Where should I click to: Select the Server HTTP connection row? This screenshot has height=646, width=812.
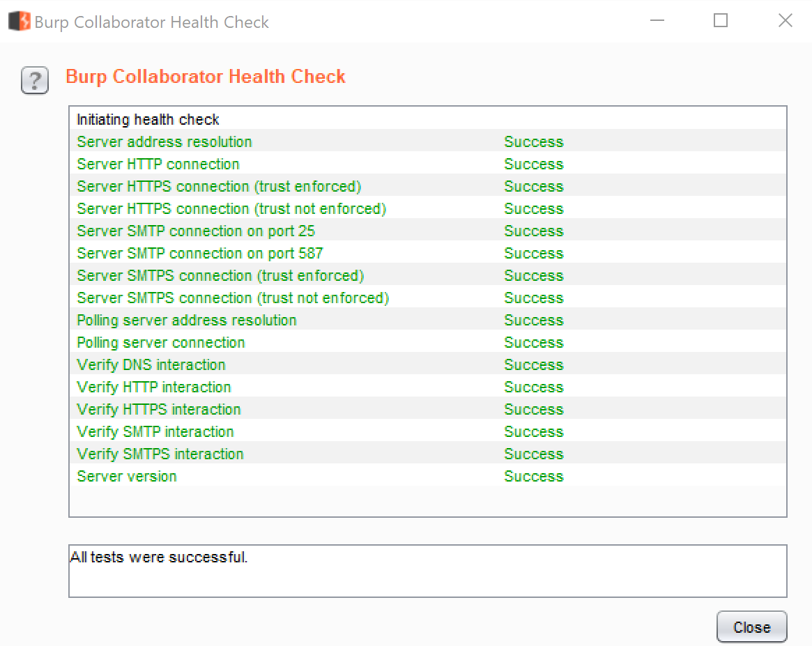(158, 164)
